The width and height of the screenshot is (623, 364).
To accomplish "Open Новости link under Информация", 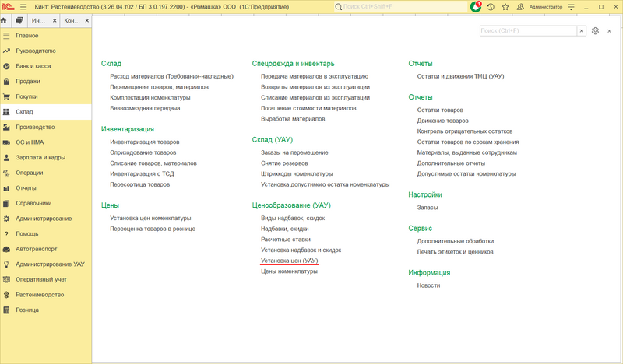I will pyautogui.click(x=429, y=285).
